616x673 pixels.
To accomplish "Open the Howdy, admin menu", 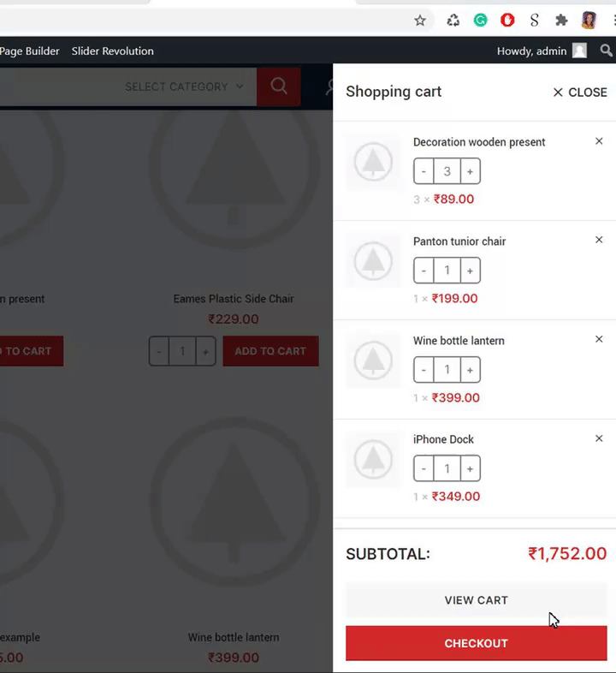I will (531, 51).
